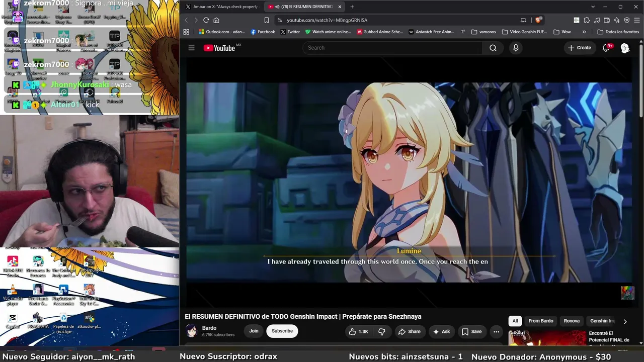The height and width of the screenshot is (362, 644).
Task: Open the Twitter bookmark
Action: coord(290,32)
